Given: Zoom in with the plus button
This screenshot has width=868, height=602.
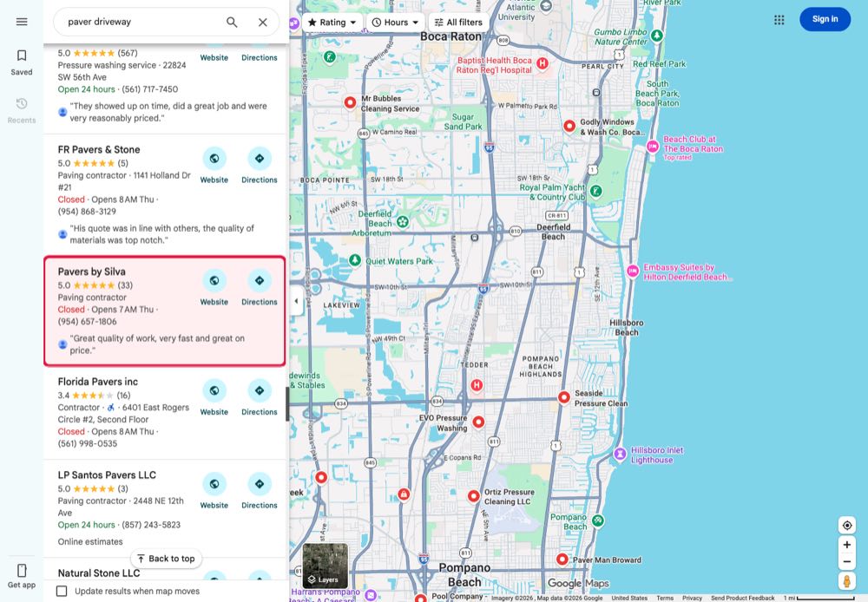Looking at the screenshot, I should [x=847, y=545].
